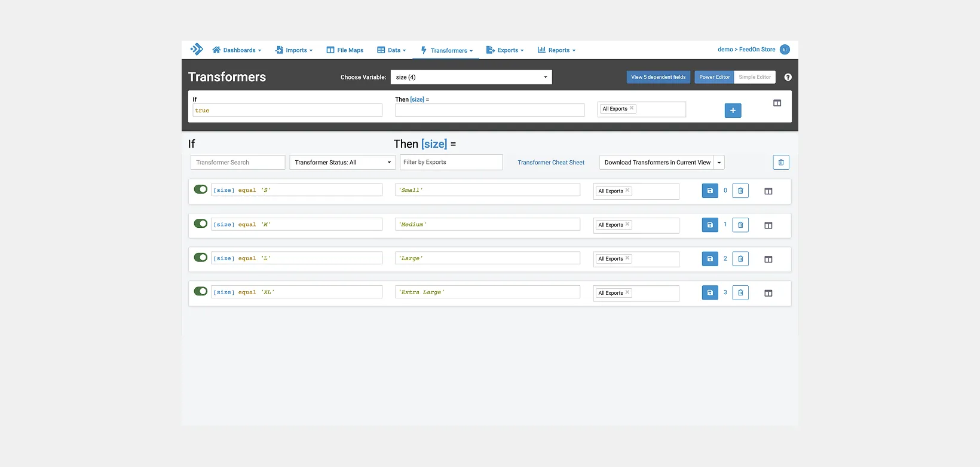Image resolution: width=980 pixels, height=467 pixels.
Task: Open the Transformer Status: All dropdown
Action: point(342,163)
